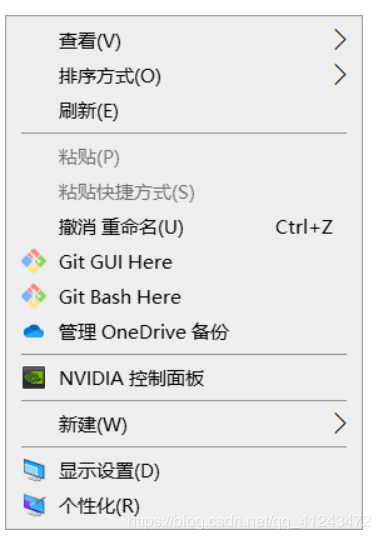
Task: Launch Git GUI Here
Action: click(x=184, y=262)
